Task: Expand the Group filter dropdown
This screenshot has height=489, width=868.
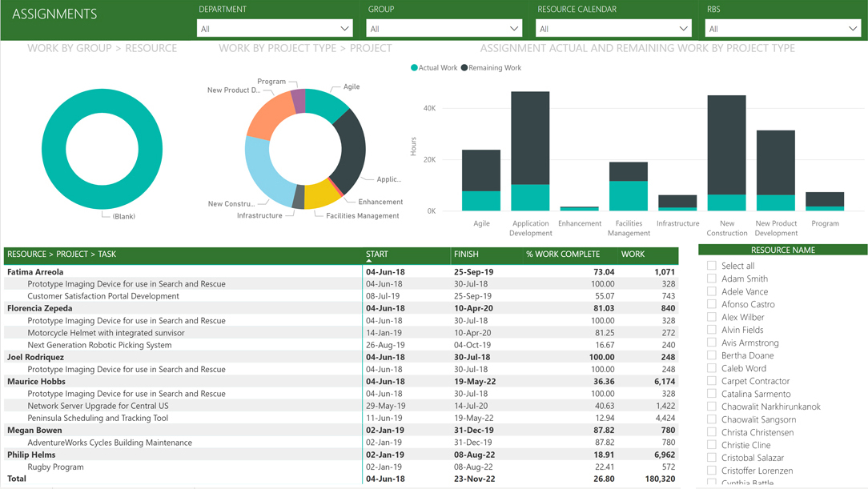Action: pos(444,29)
